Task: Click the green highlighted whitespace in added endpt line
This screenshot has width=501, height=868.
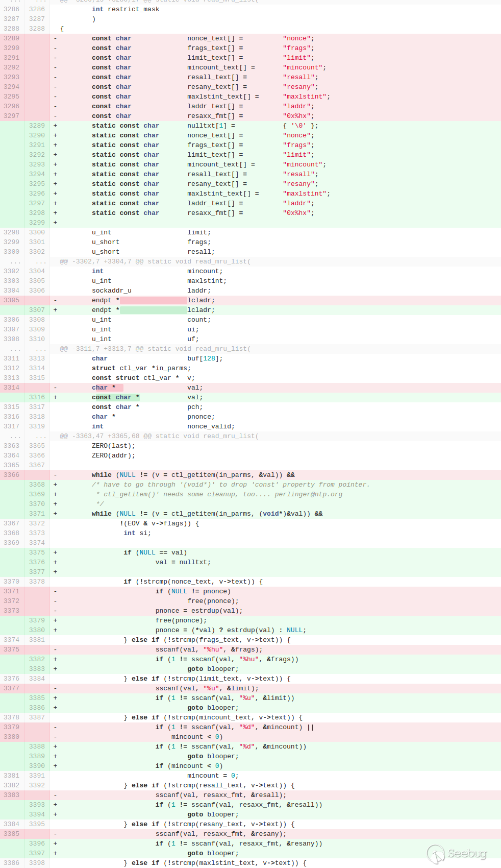Action: coord(153,310)
